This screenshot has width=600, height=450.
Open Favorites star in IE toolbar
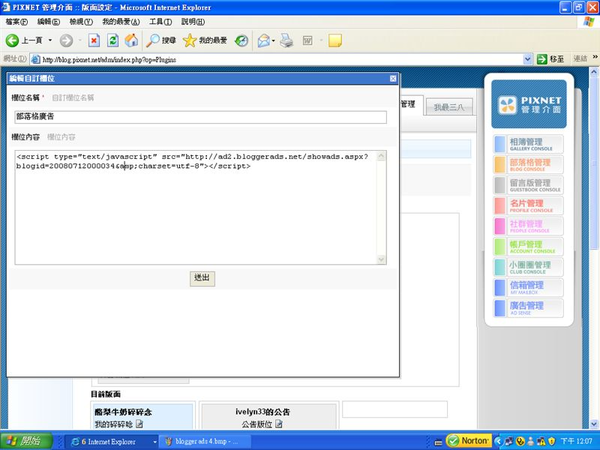pyautogui.click(x=205, y=40)
